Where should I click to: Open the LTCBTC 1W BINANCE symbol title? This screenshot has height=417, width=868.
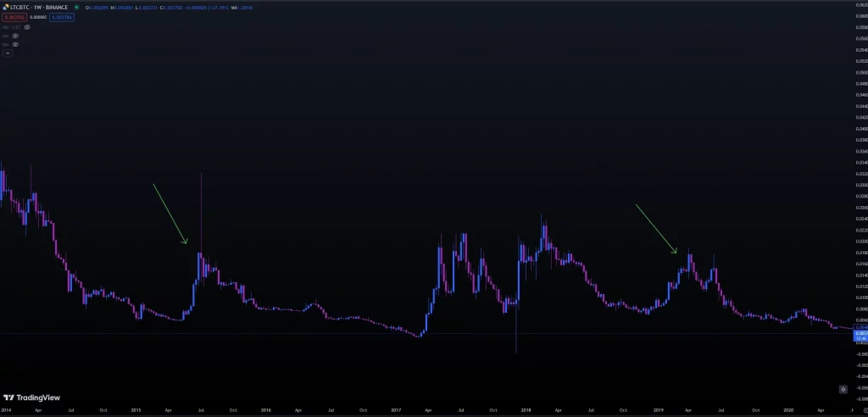[x=39, y=7]
